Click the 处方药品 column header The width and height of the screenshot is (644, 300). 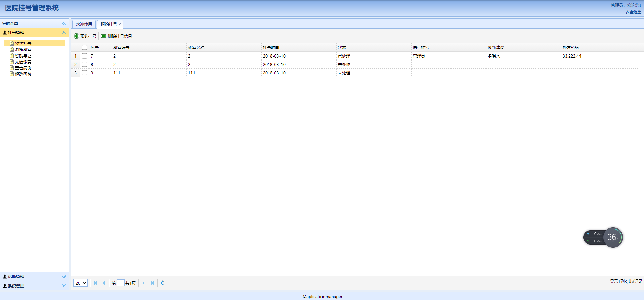pos(600,47)
